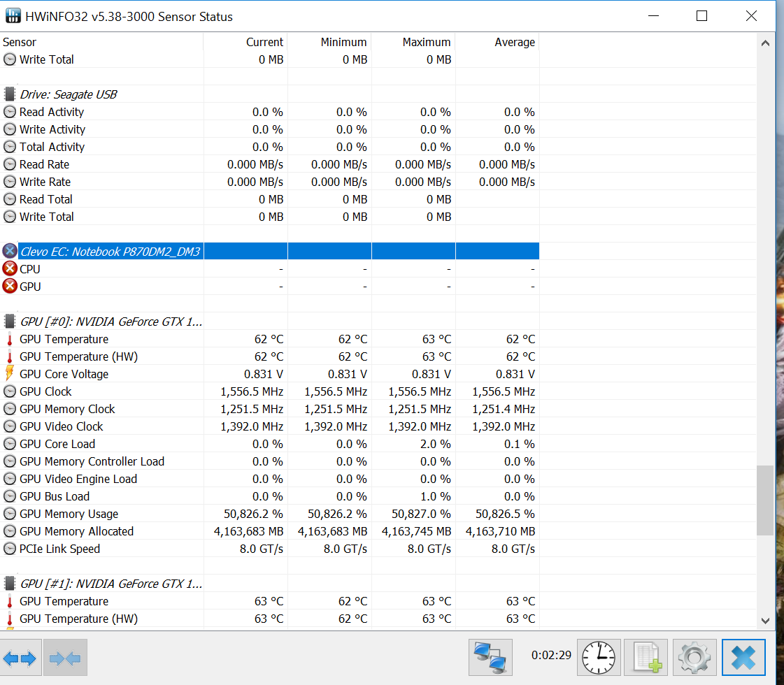The image size is (784, 685).
Task: Click the clock icon beside GPU Clock
Action: pyautogui.click(x=10, y=391)
